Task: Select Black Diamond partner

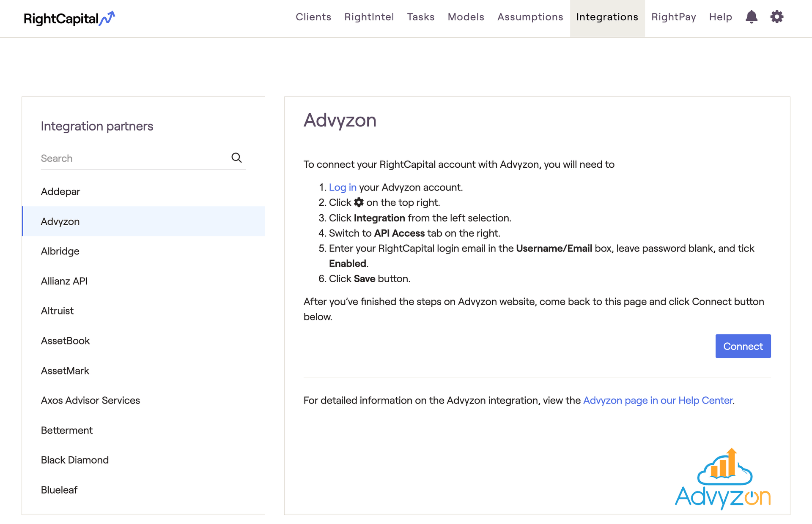Action: click(75, 460)
